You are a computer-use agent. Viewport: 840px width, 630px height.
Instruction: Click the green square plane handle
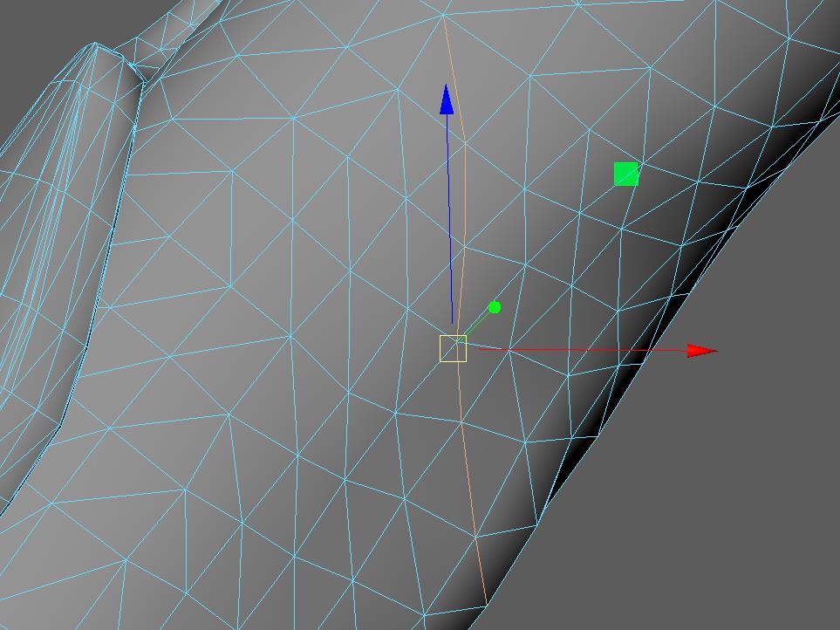[625, 175]
